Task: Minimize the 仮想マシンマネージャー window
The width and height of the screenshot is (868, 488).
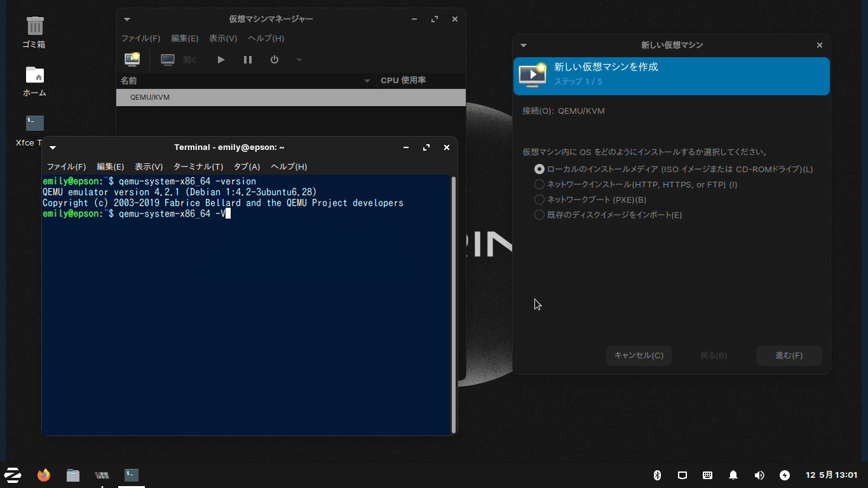Action: [414, 19]
